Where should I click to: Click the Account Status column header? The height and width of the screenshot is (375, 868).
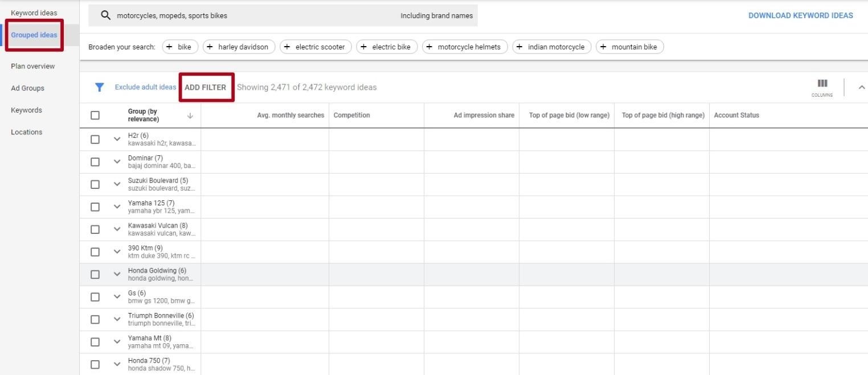[736, 115]
